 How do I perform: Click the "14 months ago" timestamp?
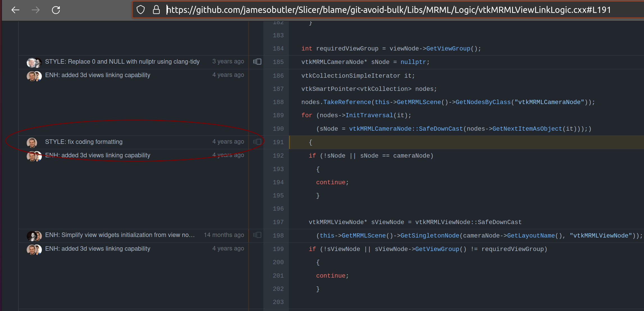224,235
